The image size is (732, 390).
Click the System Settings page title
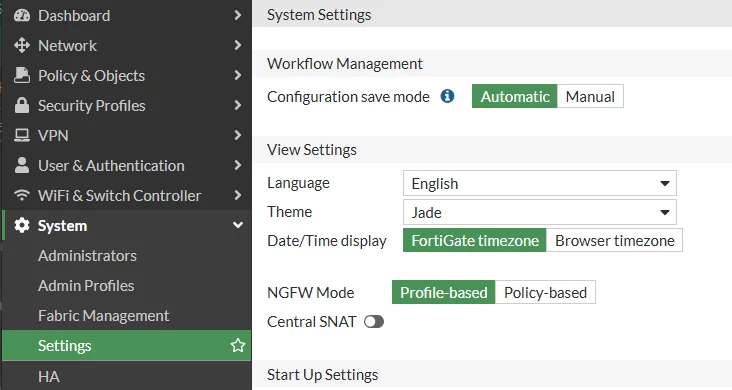tap(319, 15)
